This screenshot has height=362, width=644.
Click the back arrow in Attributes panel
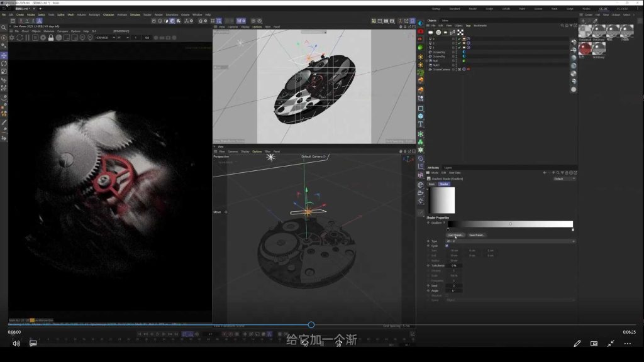(545, 172)
